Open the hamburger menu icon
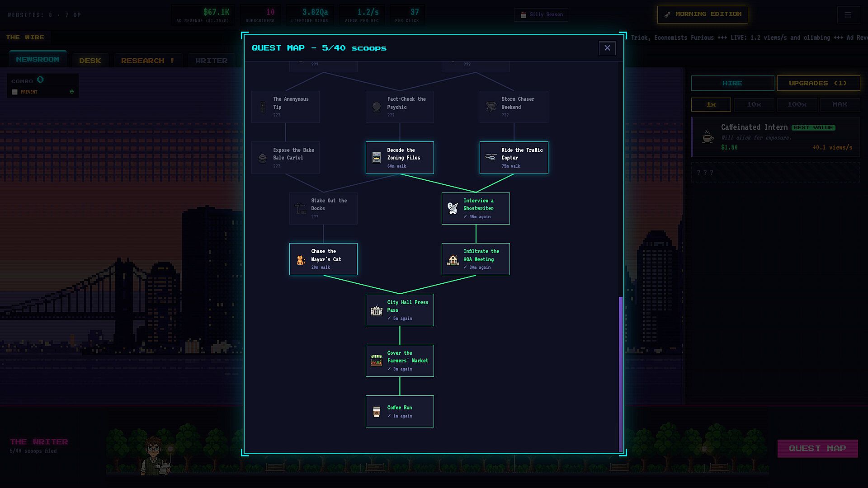This screenshot has width=868, height=488. 848,15
